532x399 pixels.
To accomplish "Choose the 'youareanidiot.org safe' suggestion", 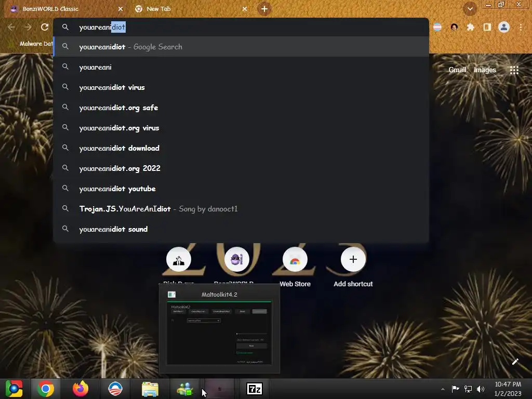I will [x=241, y=108].
